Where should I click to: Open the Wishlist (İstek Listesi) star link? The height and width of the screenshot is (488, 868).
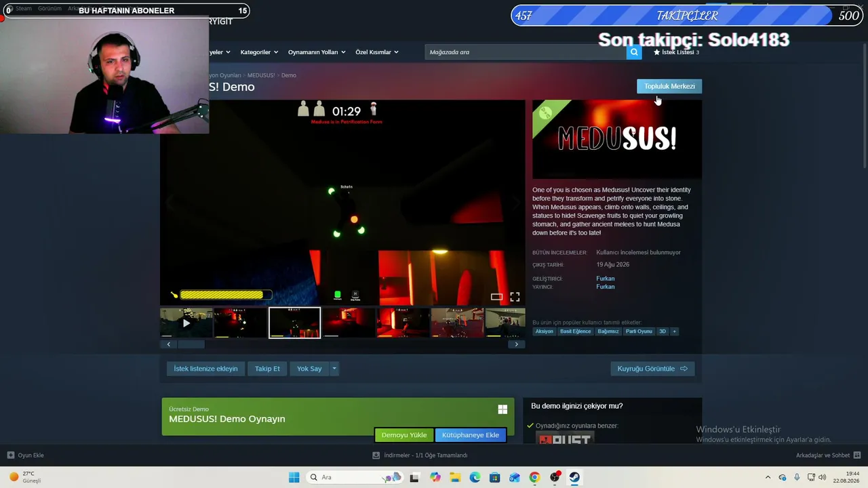coord(676,52)
